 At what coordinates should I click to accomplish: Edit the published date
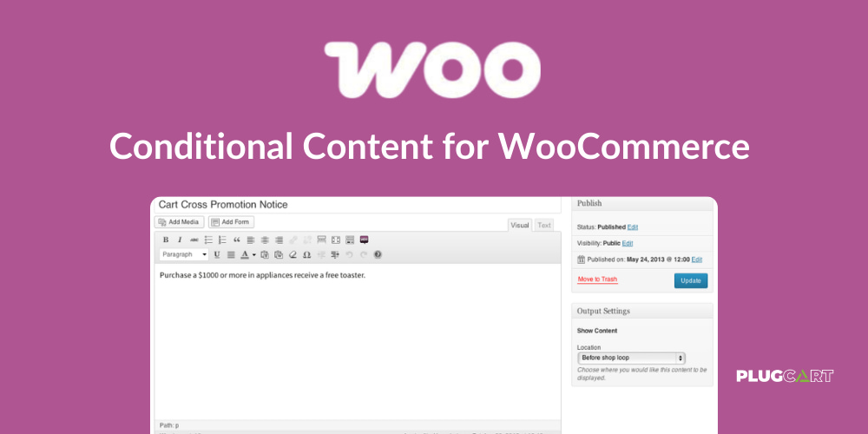(697, 259)
